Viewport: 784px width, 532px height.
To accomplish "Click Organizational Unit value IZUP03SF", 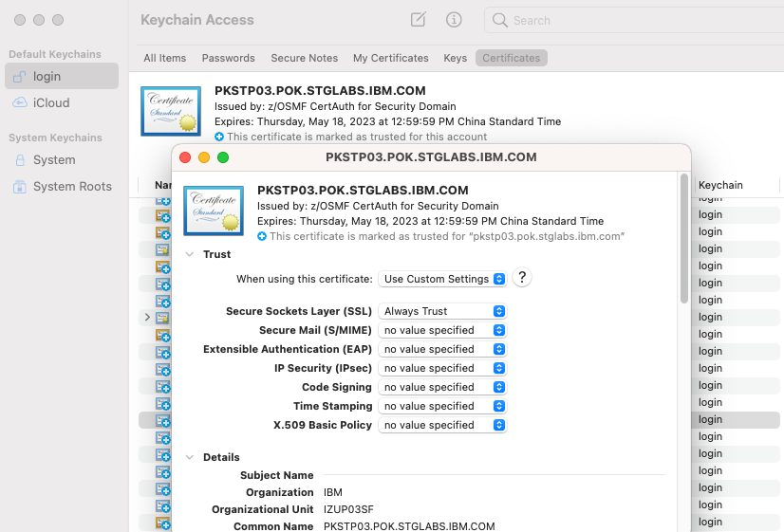I will click(x=348, y=509).
